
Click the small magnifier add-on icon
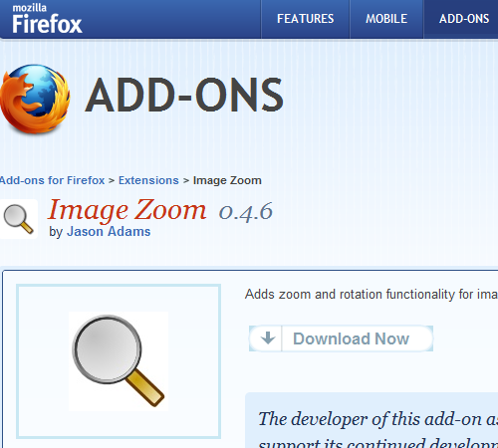[19, 219]
